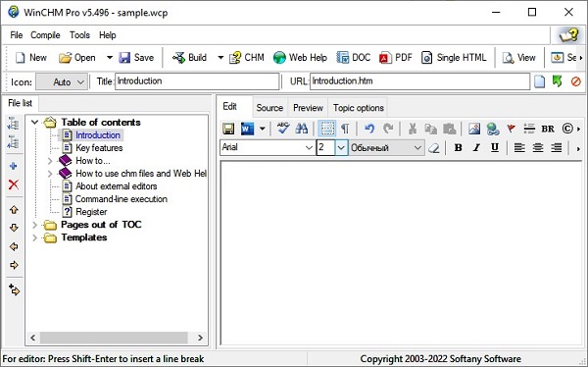The image size is (588, 367).
Task: Align text left
Action: point(519,148)
